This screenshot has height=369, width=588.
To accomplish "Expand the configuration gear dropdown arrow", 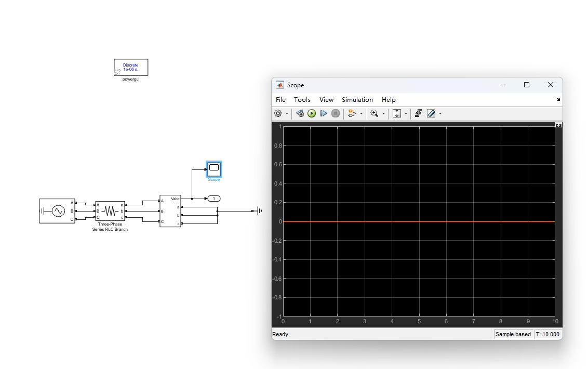I will [x=287, y=113].
